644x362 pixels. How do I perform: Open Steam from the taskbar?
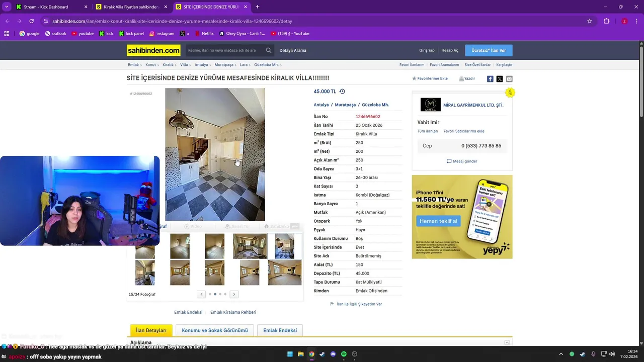[323, 354]
